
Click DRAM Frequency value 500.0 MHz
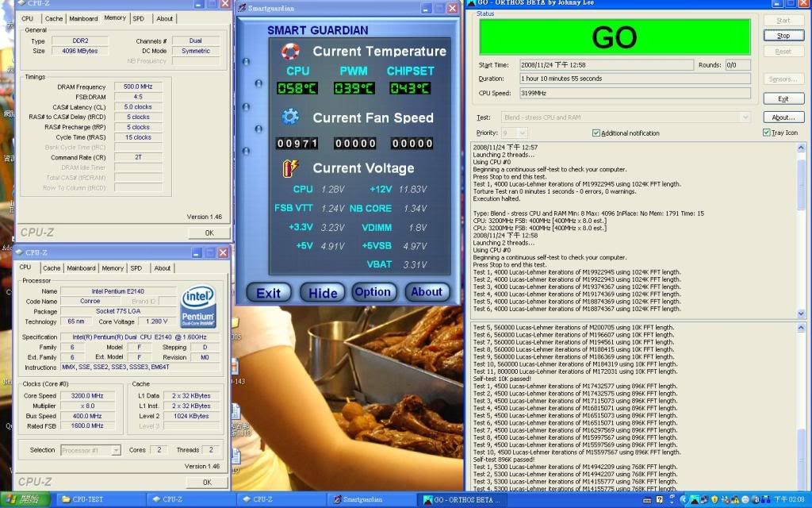[x=138, y=87]
